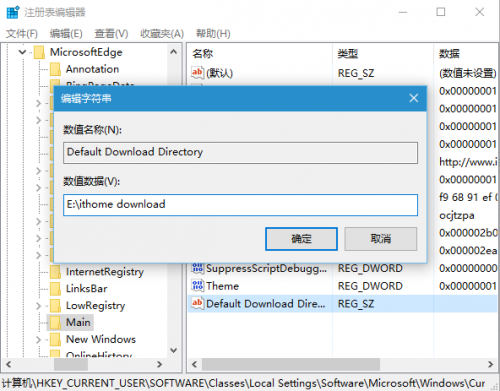500x391 pixels.
Task: Click the 数值数据 field with E:\ithome download
Action: click(x=240, y=205)
